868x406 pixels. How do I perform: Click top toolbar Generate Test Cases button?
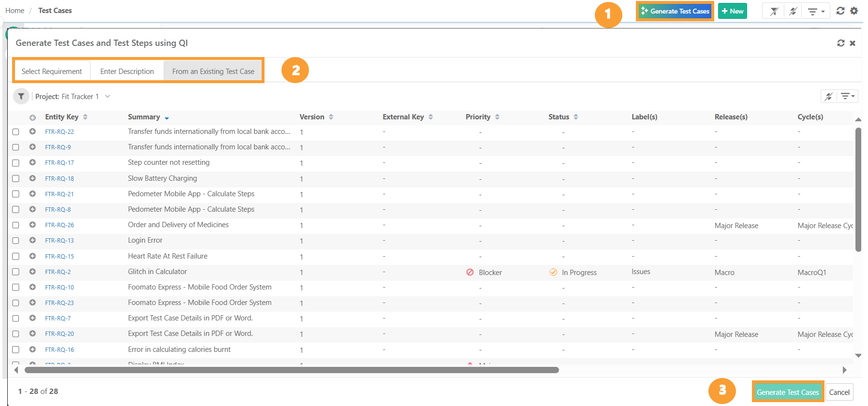tap(675, 11)
